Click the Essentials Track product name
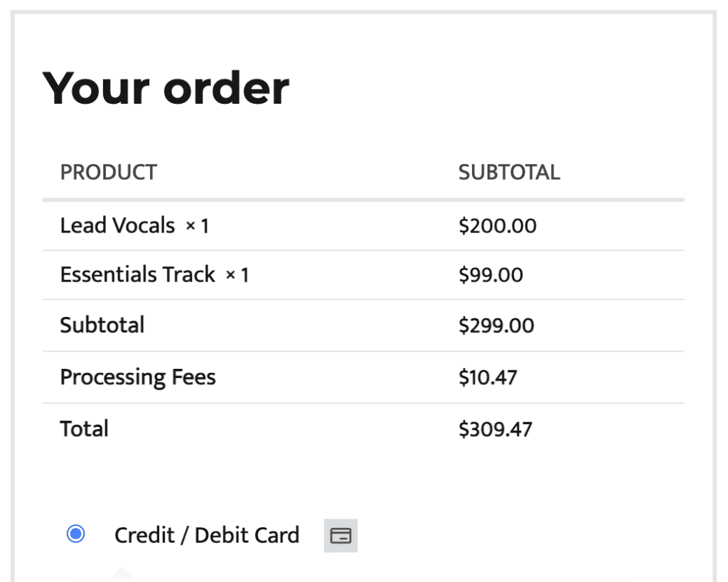 point(138,274)
